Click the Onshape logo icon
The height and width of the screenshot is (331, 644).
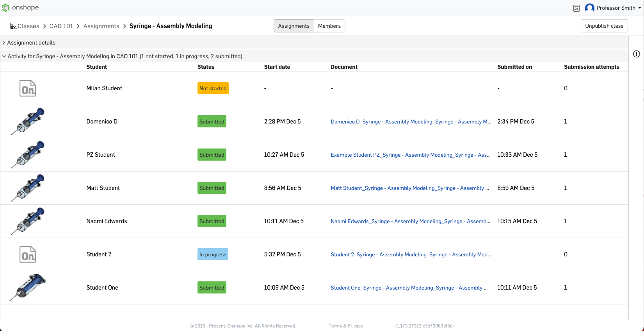[5, 8]
